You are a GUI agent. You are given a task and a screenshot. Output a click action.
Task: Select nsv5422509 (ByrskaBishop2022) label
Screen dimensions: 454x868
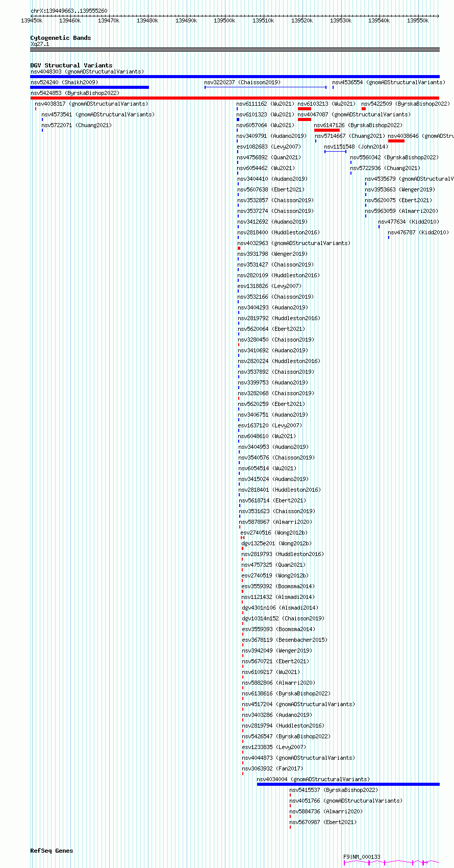pos(406,104)
